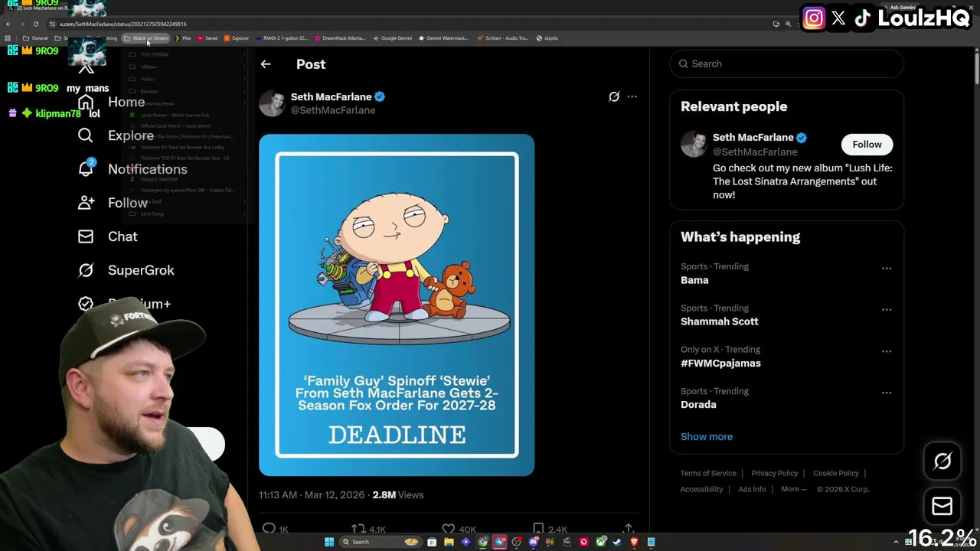Open the floating messages envelope button
The height and width of the screenshot is (551, 980).
942,506
